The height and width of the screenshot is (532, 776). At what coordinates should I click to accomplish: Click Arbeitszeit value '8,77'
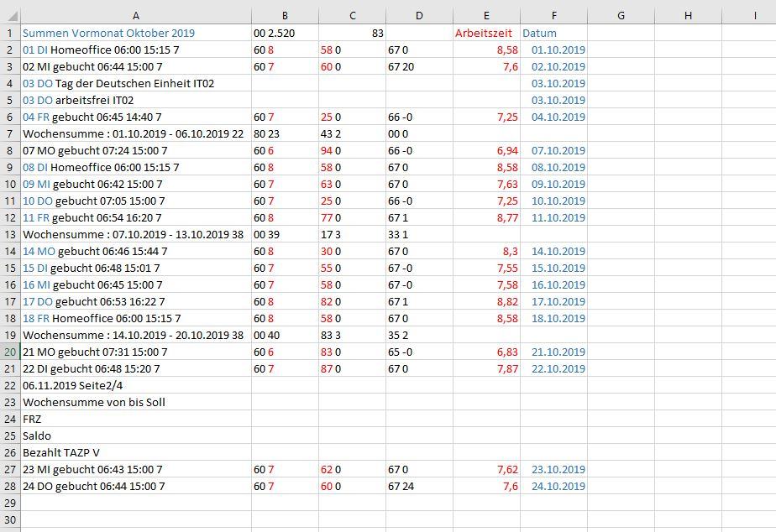(486, 217)
